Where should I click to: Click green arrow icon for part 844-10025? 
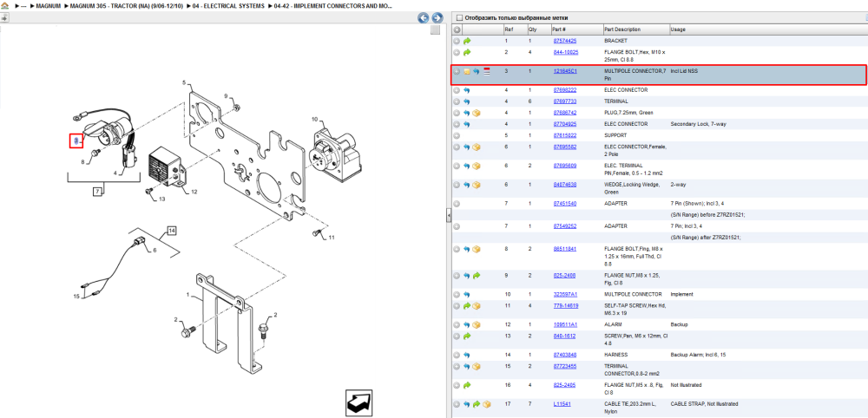point(467,53)
